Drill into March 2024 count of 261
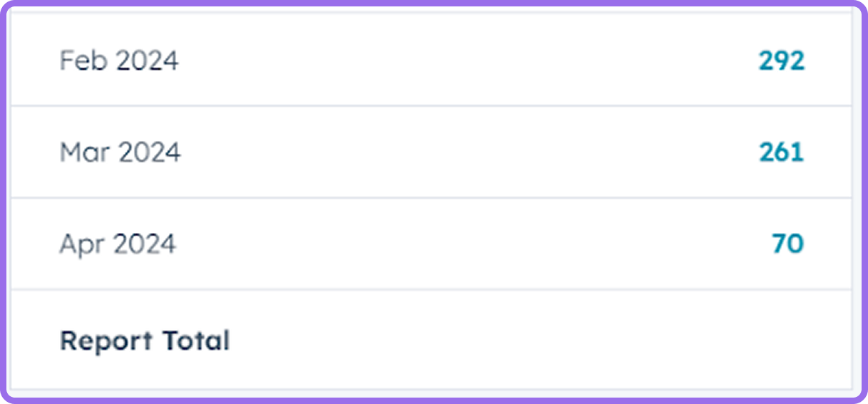 pyautogui.click(x=781, y=152)
